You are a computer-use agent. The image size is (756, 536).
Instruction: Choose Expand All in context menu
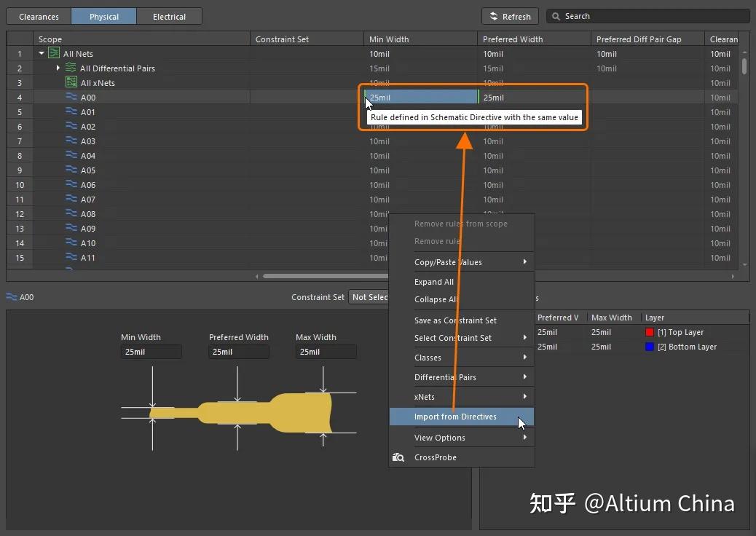point(462,282)
